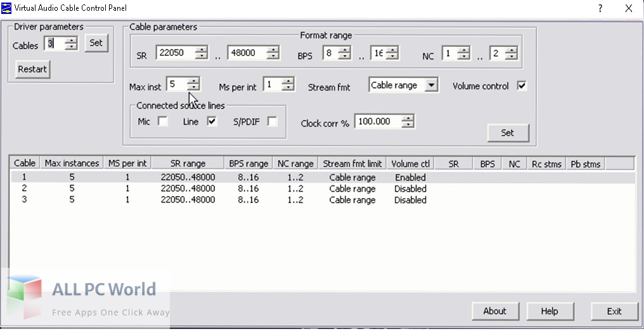The width and height of the screenshot is (644, 330).
Task: Click the Pb stms column header
Action: click(x=586, y=164)
